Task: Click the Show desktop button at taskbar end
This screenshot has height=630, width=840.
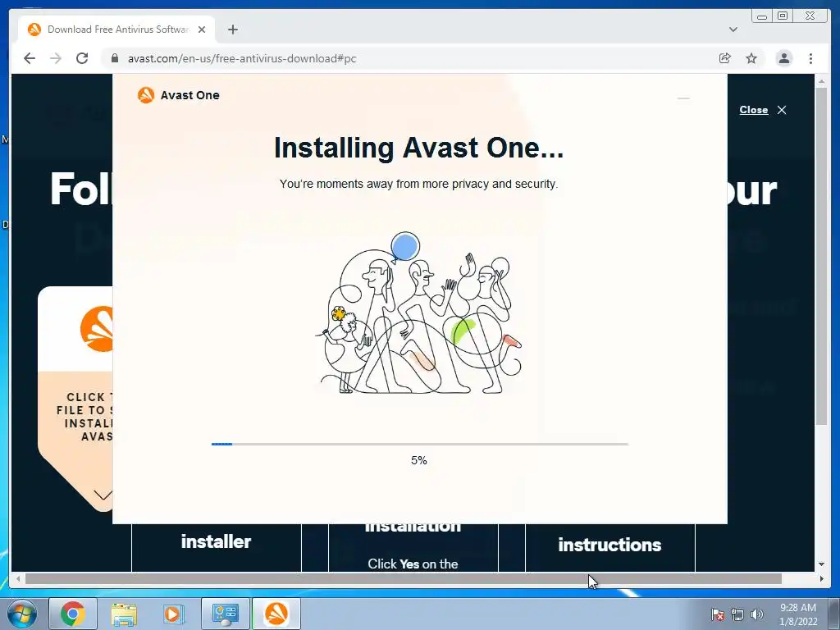Action: point(834,614)
